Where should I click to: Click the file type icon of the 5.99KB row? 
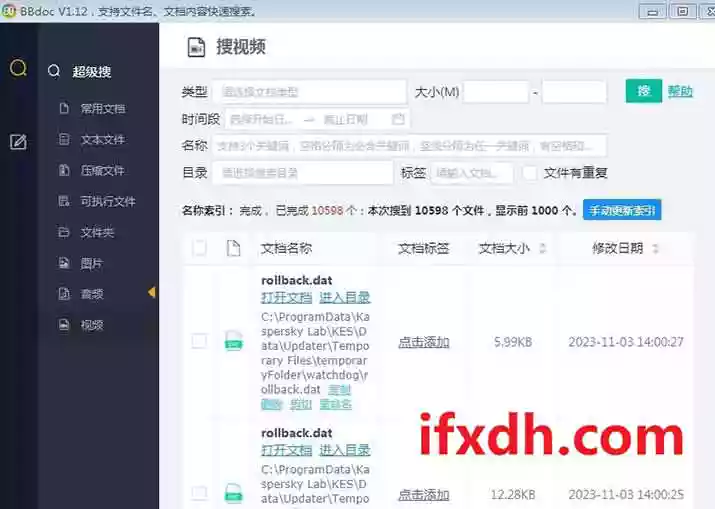coord(233,341)
